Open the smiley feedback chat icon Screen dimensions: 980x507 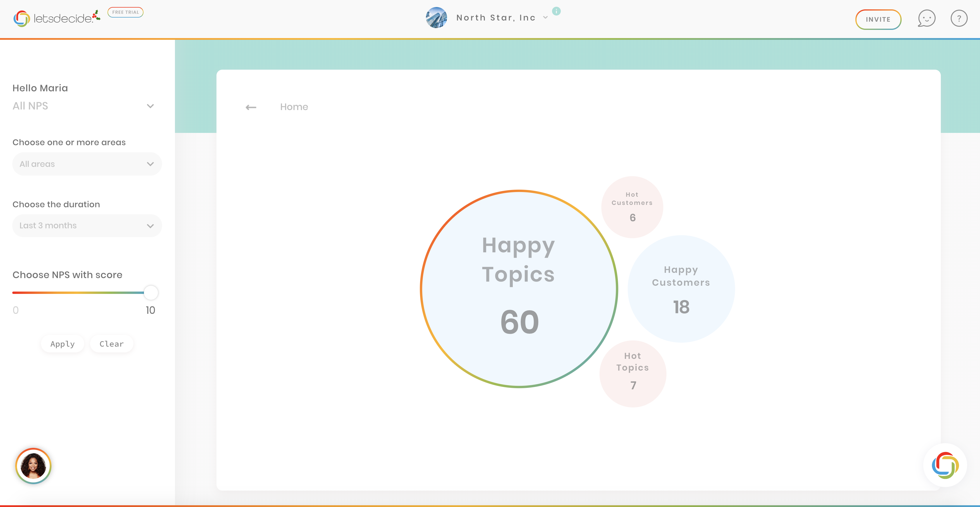[x=926, y=18]
